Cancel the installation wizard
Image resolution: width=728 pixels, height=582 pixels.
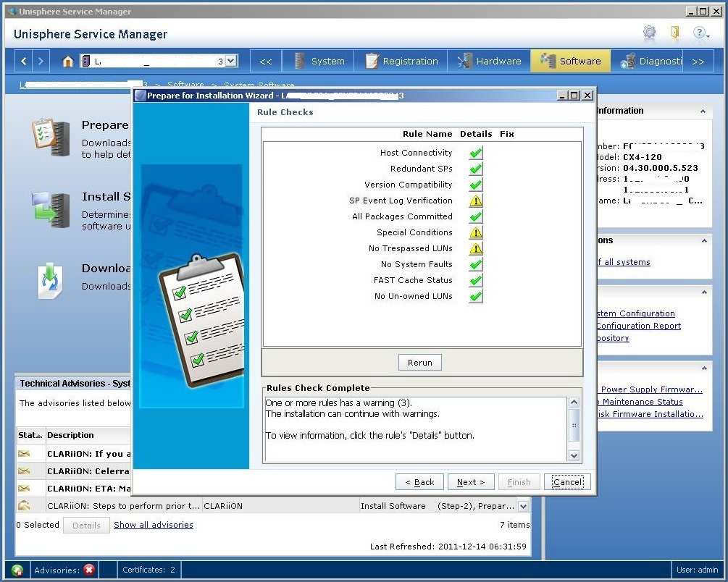pyautogui.click(x=567, y=482)
